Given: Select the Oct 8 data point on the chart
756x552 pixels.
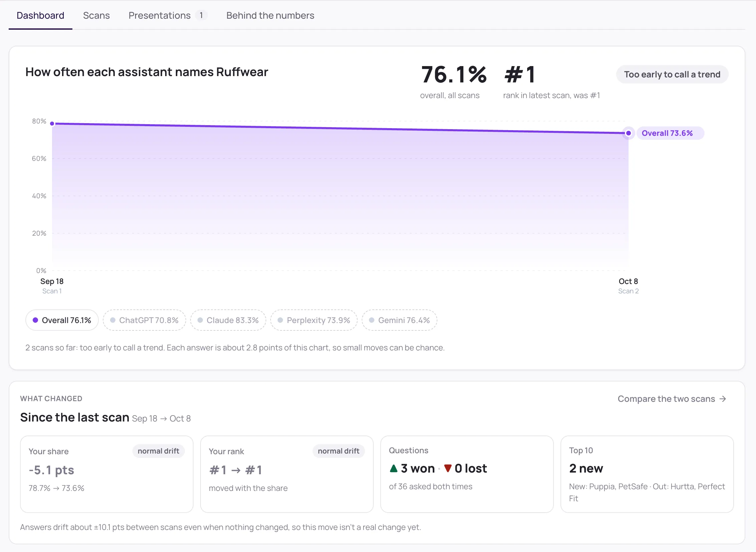Looking at the screenshot, I should [x=628, y=133].
